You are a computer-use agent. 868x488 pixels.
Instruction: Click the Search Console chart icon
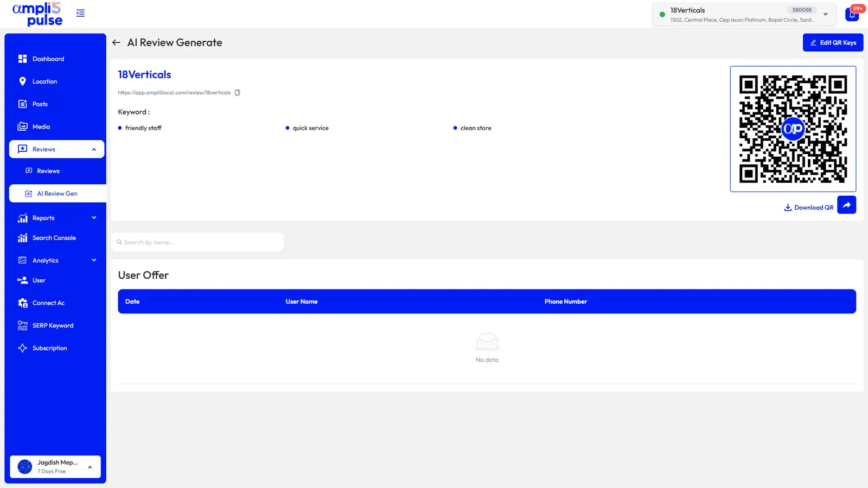coord(22,238)
